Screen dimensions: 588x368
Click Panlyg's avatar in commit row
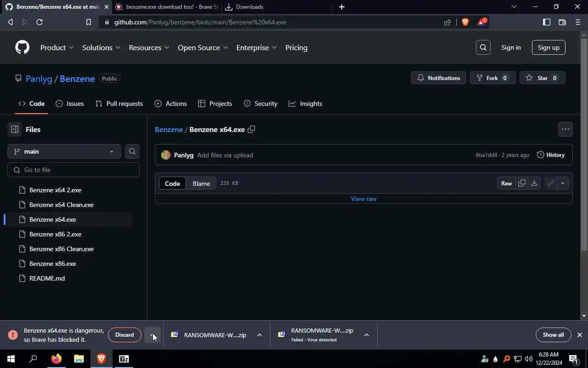pos(166,155)
